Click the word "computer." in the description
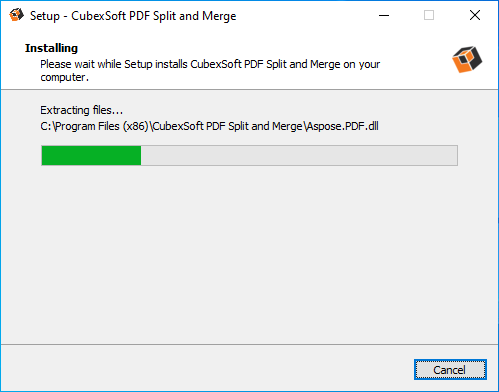The width and height of the screenshot is (499, 392). click(x=65, y=77)
